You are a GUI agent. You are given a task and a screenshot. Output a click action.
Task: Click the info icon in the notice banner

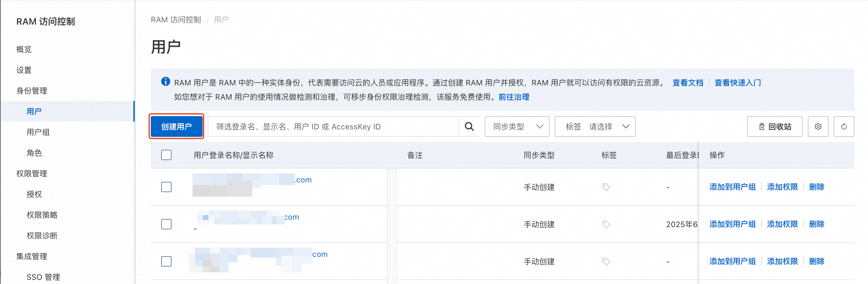165,81
